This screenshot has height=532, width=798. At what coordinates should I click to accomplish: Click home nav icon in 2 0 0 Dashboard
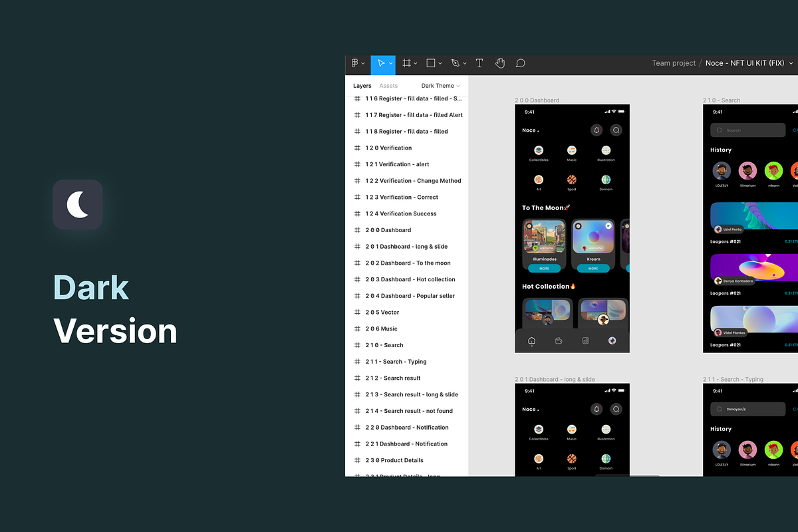531,340
